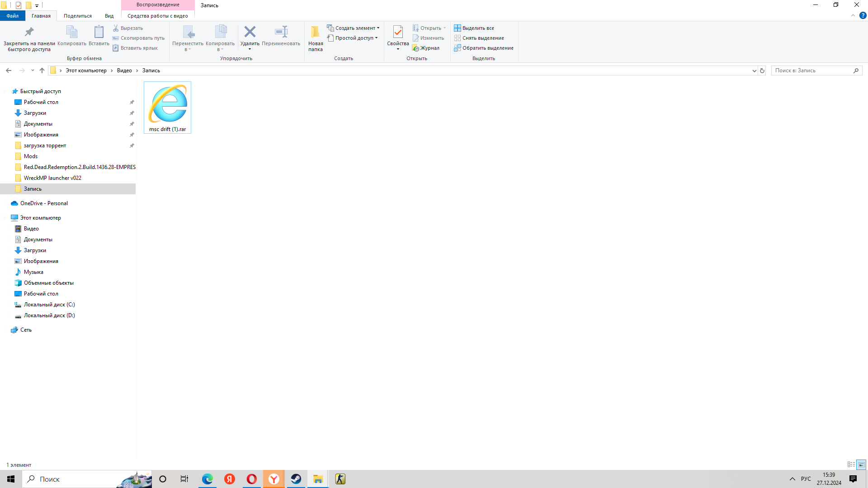Open Локальный диск (C:)
868x488 pixels.
(x=49, y=305)
